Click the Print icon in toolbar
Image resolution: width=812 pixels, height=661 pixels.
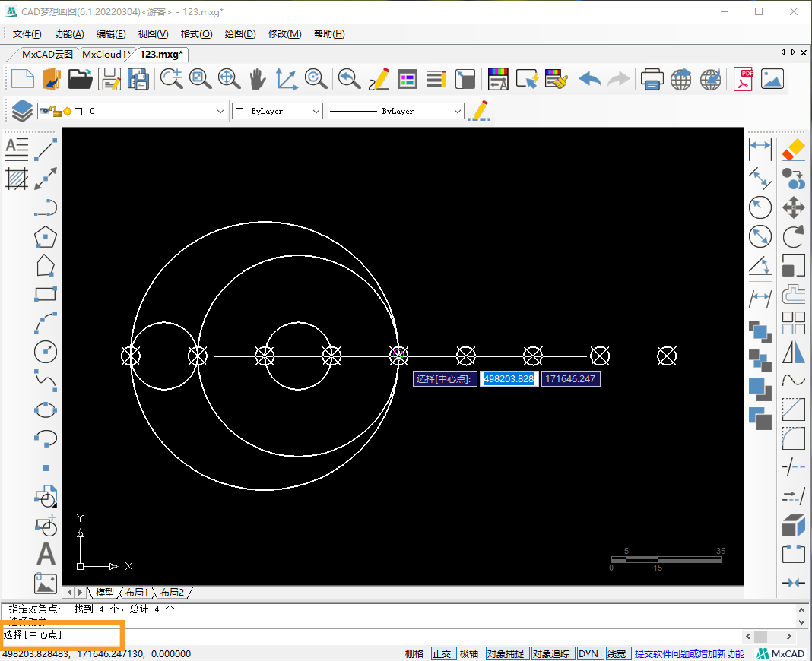(x=652, y=79)
